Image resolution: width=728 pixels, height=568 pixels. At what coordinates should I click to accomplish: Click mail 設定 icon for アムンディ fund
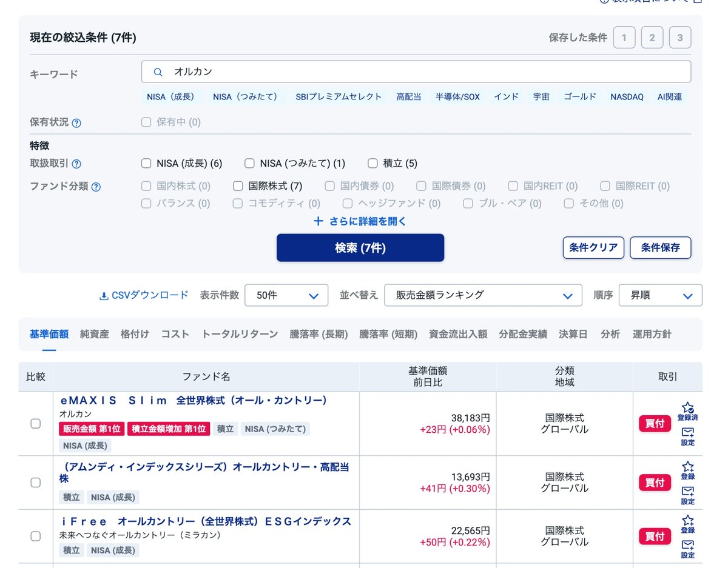(687, 491)
